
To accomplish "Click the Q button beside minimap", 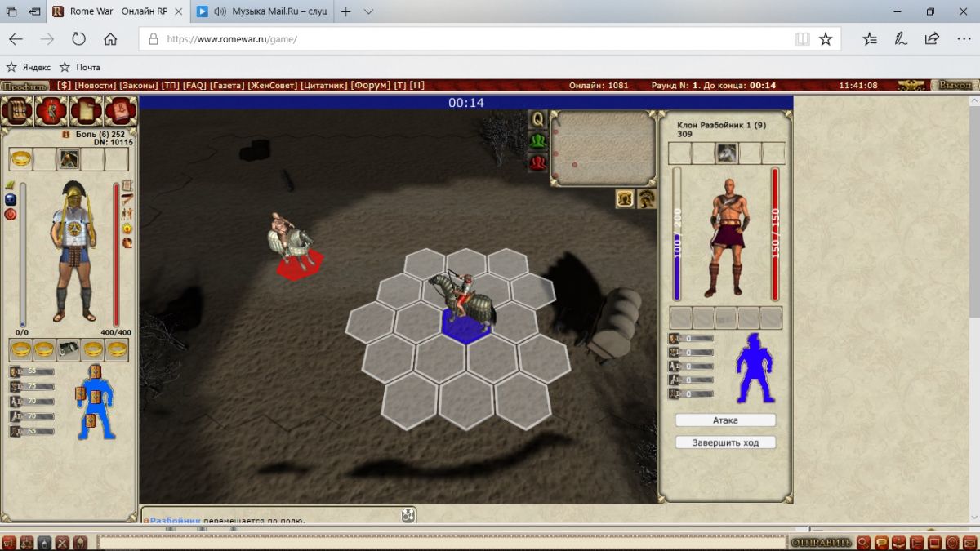I will [537, 119].
